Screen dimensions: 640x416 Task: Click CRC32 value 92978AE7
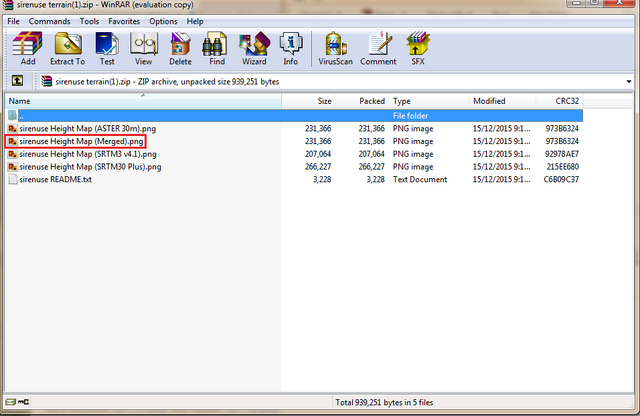[562, 154]
